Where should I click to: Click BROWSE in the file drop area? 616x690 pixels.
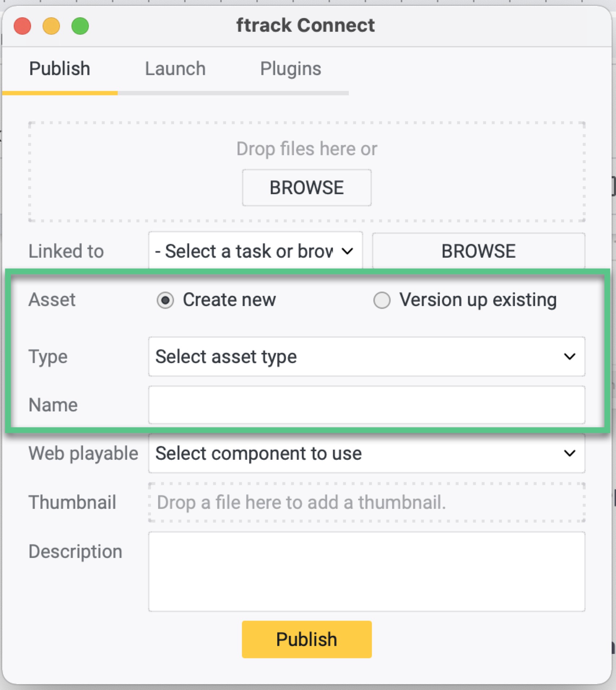pyautogui.click(x=307, y=188)
